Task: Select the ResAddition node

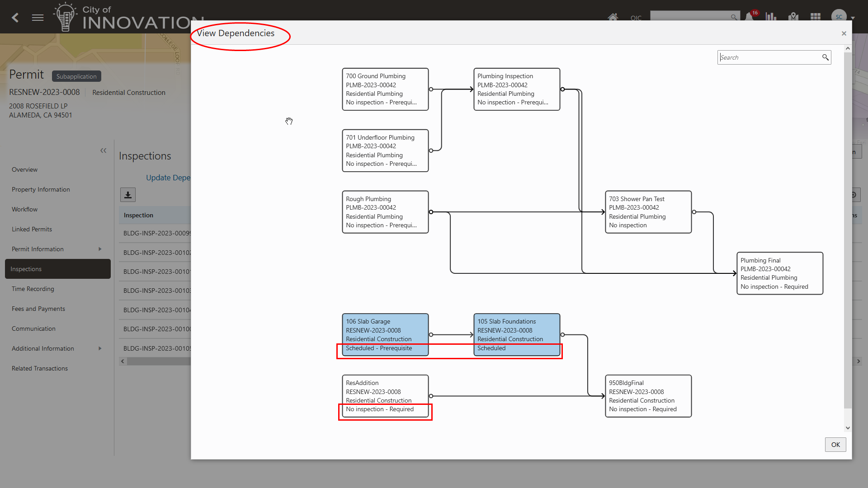Action: click(385, 396)
